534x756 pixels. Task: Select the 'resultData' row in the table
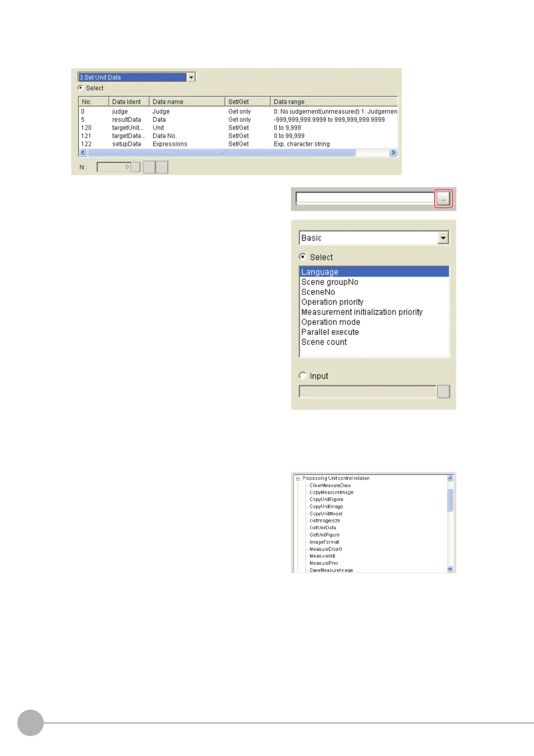[238, 119]
